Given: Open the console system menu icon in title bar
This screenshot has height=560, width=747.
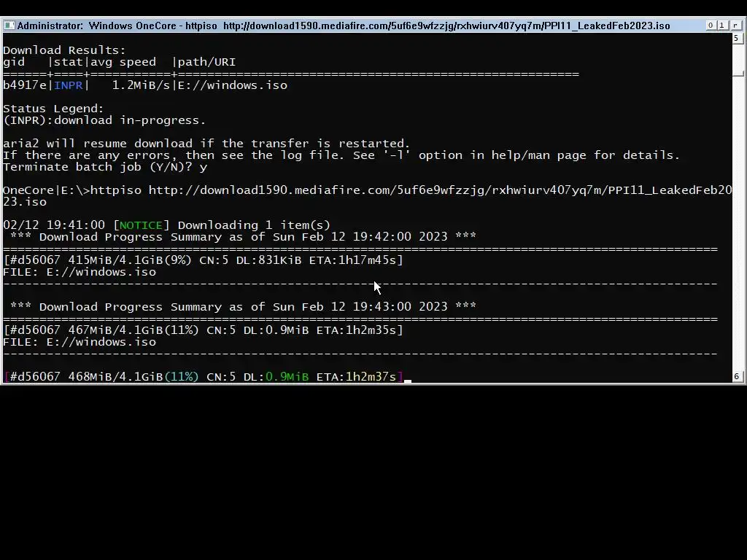Looking at the screenshot, I should pos(9,26).
